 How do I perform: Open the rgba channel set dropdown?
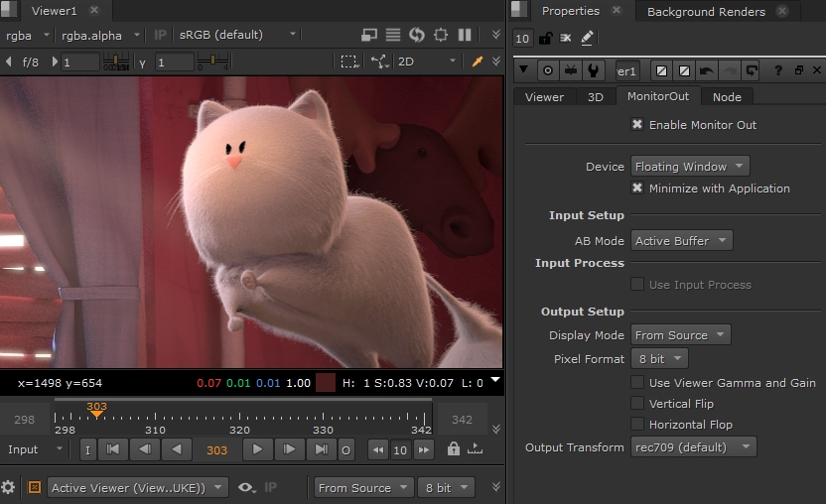pos(27,36)
